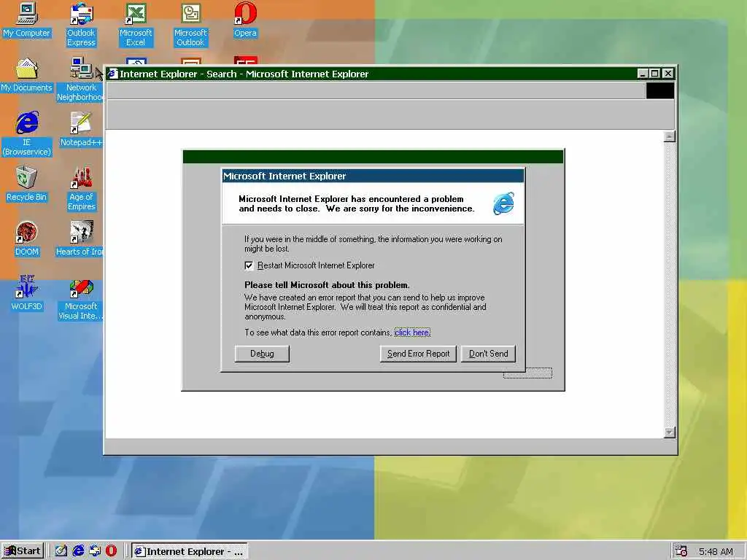Maximize the Internet Explorer window
This screenshot has height=560, width=747.
[x=654, y=74]
